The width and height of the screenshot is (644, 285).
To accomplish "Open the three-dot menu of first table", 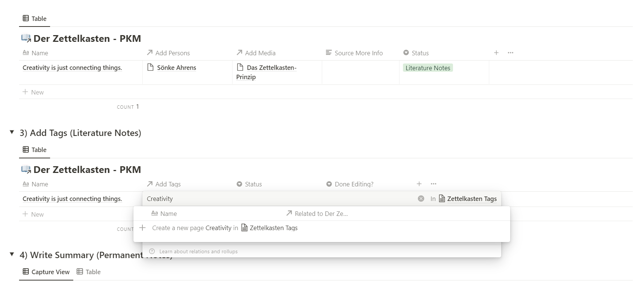I will (510, 53).
